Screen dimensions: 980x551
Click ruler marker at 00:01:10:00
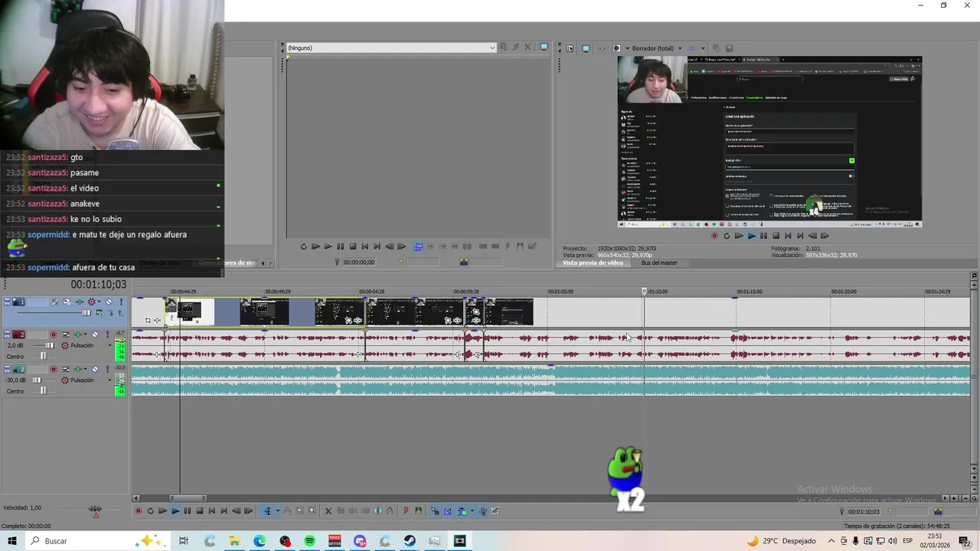pyautogui.click(x=644, y=292)
